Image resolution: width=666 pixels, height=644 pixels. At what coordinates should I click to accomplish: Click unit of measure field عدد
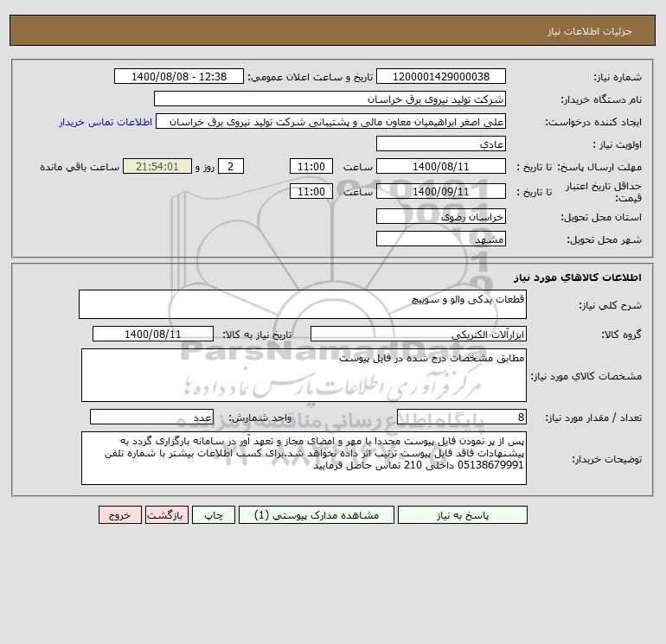coord(151,417)
